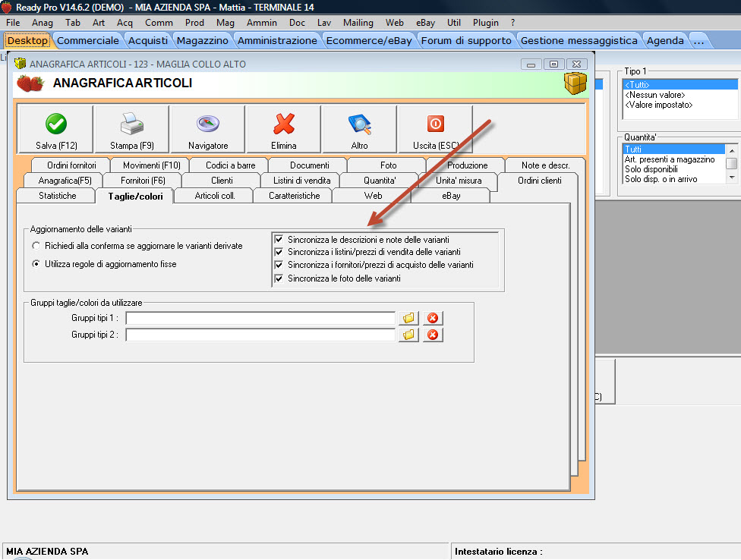The image size is (741, 560).
Task: Click the small box icon in window title
Action: [x=20, y=63]
